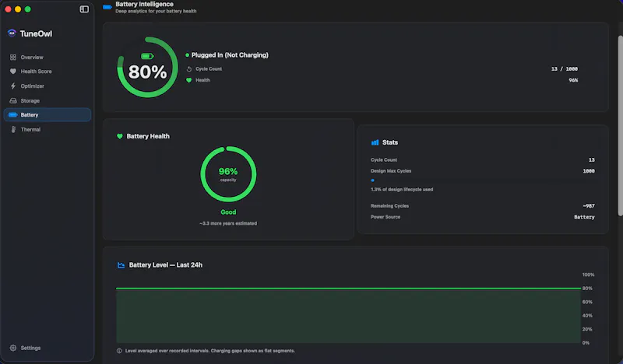Select the Battery sidebar icon
This screenshot has height=364, width=623.
[13, 114]
